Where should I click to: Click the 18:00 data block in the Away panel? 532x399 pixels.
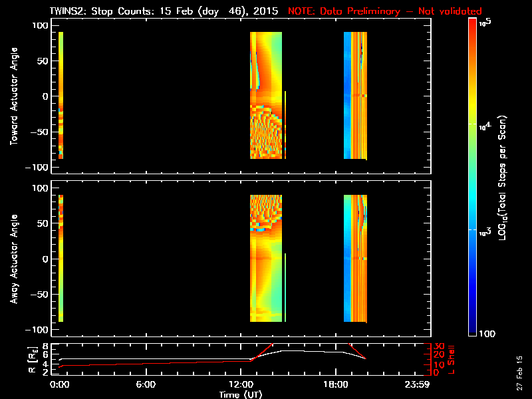(x=355, y=258)
